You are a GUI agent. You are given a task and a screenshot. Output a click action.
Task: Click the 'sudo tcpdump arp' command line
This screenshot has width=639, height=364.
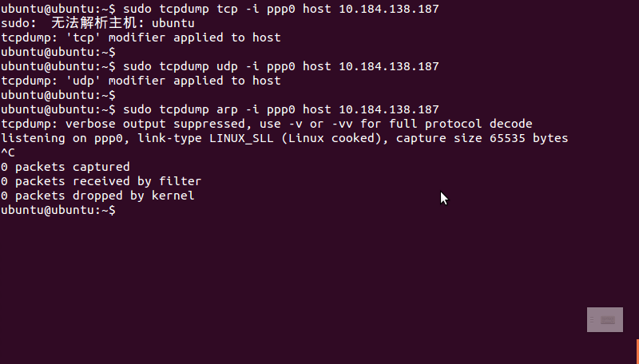point(220,109)
